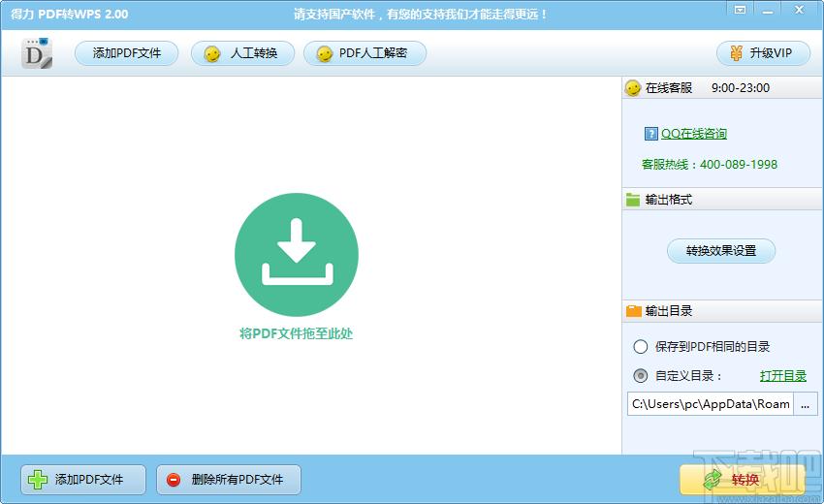This screenshot has height=504, width=824.
Task: Select the 保存到PDF相同的目录 radio option
Action: pos(640,347)
